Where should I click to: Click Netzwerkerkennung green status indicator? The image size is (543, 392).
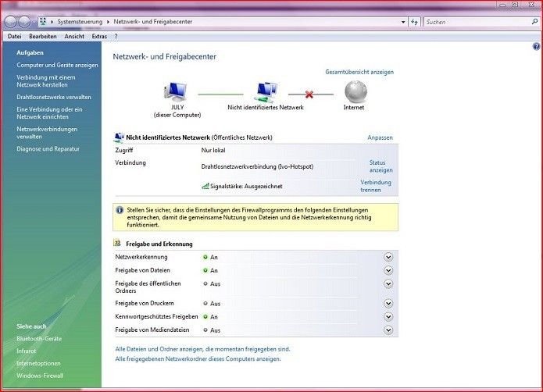205,257
